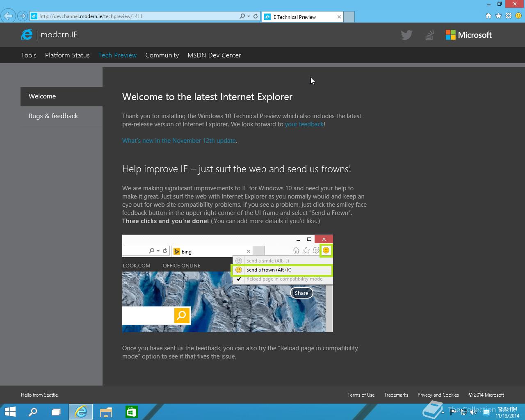Open a new blank tab

point(349,17)
